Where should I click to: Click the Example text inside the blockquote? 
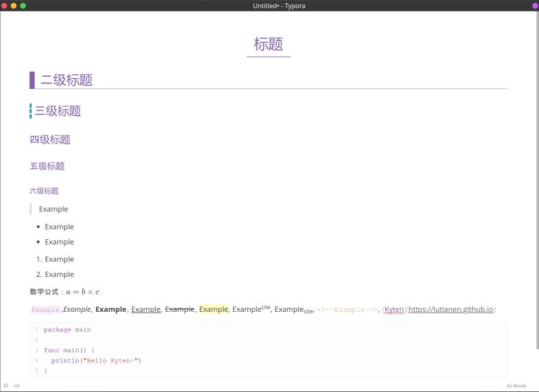[x=54, y=209]
